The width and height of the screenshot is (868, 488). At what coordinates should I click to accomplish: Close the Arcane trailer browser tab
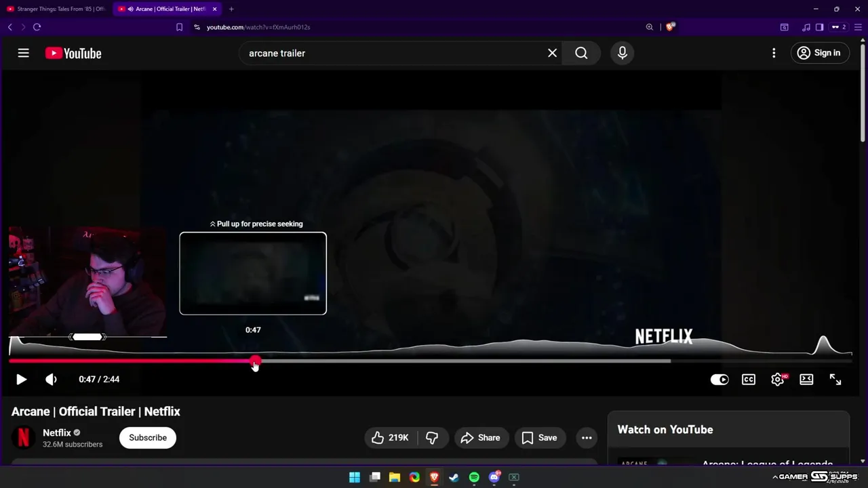[215, 9]
